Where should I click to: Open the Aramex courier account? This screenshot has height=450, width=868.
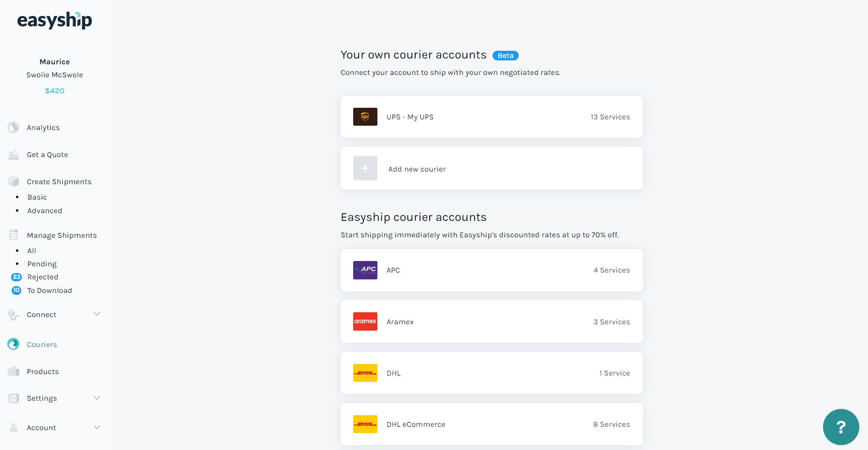tap(492, 322)
